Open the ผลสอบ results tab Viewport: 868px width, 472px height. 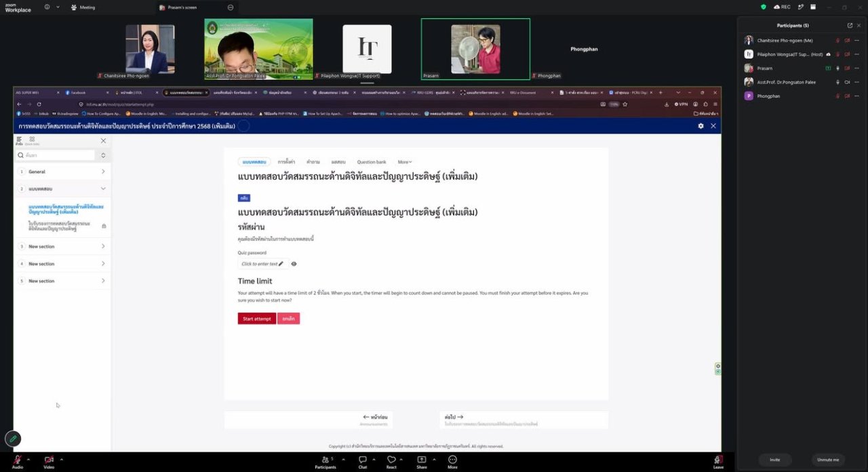338,162
